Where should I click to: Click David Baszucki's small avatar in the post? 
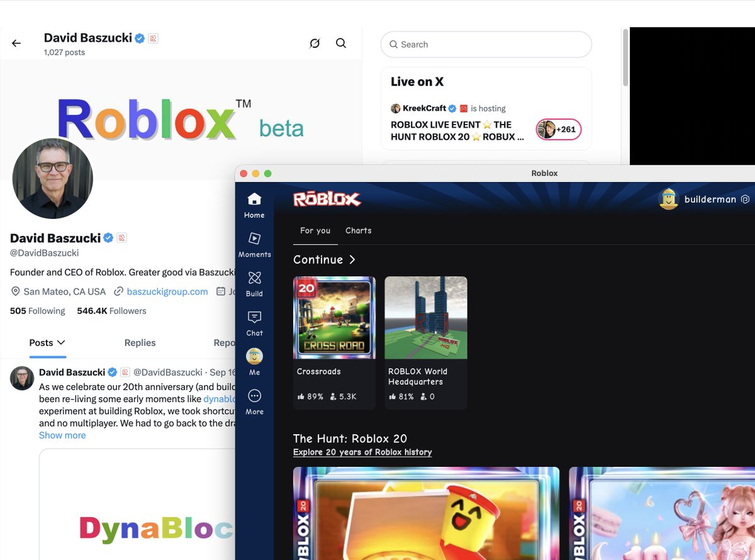coord(22,378)
